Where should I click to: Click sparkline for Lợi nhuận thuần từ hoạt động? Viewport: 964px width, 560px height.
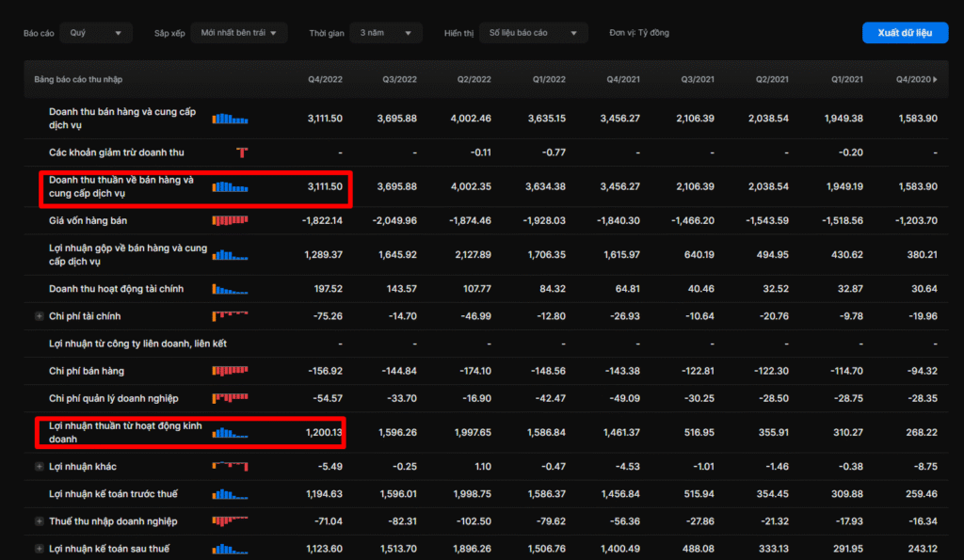point(230,433)
